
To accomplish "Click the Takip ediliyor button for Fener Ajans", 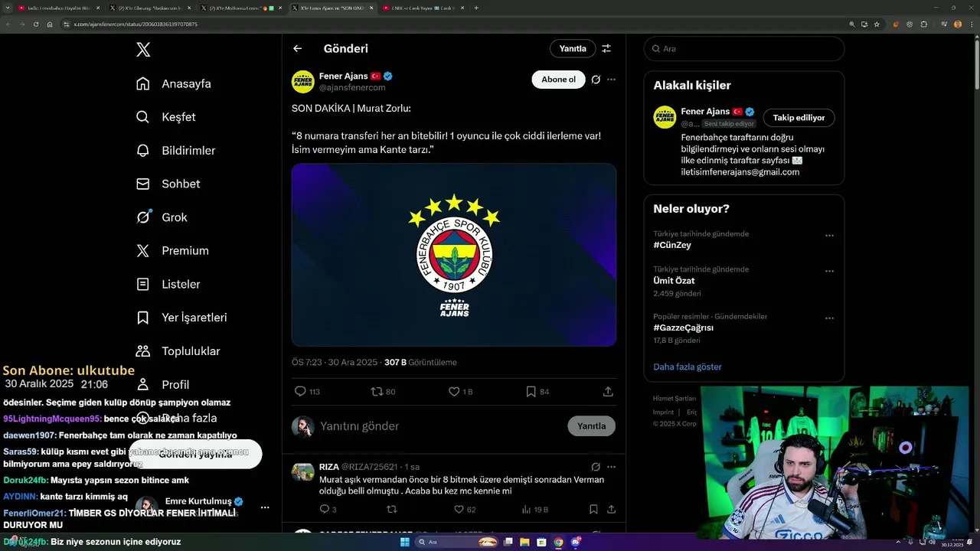I will pyautogui.click(x=799, y=118).
